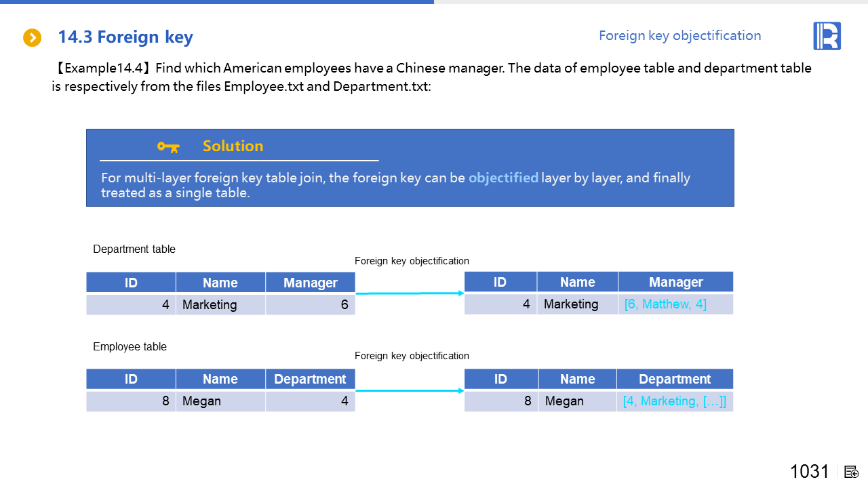The height and width of the screenshot is (488, 868).
Task: Click the "Marketing" cell in the right Department table
Action: (576, 304)
